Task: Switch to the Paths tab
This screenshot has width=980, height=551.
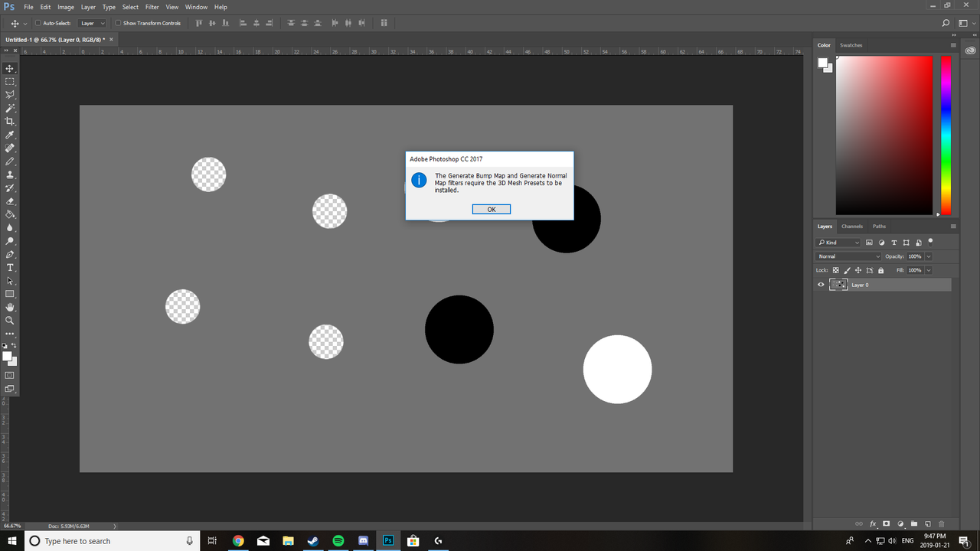Action: click(x=879, y=227)
